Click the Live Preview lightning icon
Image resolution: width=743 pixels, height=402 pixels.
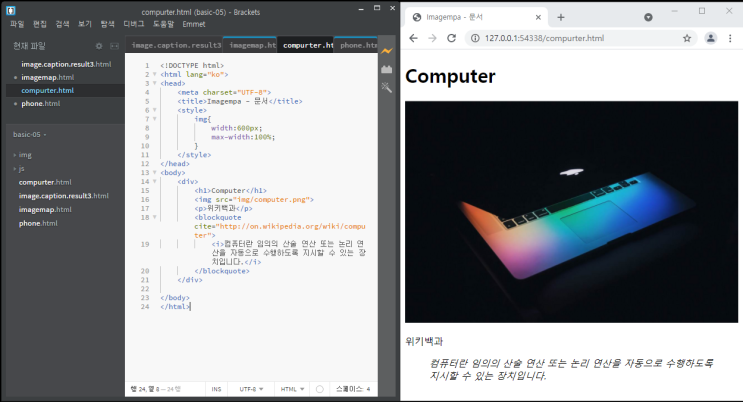(387, 51)
